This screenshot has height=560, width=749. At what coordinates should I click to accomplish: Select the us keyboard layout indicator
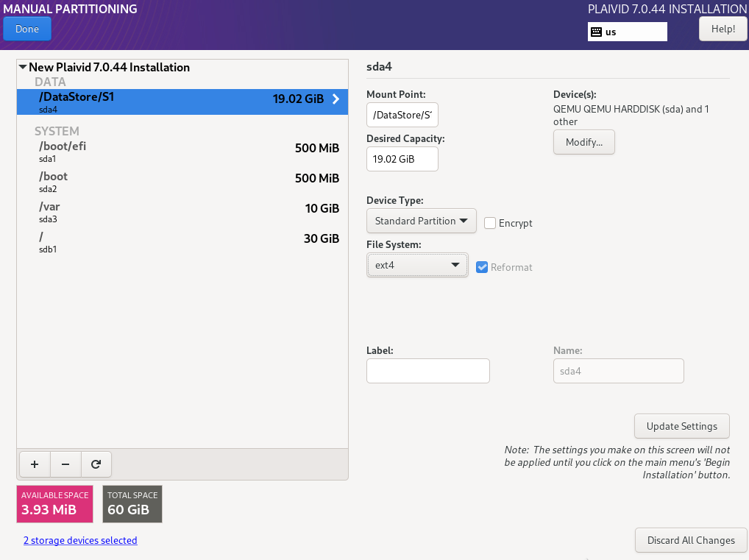627,32
